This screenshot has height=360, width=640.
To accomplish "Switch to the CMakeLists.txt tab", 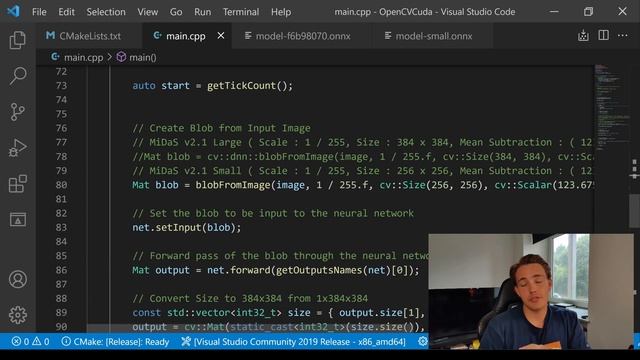I will click(89, 36).
